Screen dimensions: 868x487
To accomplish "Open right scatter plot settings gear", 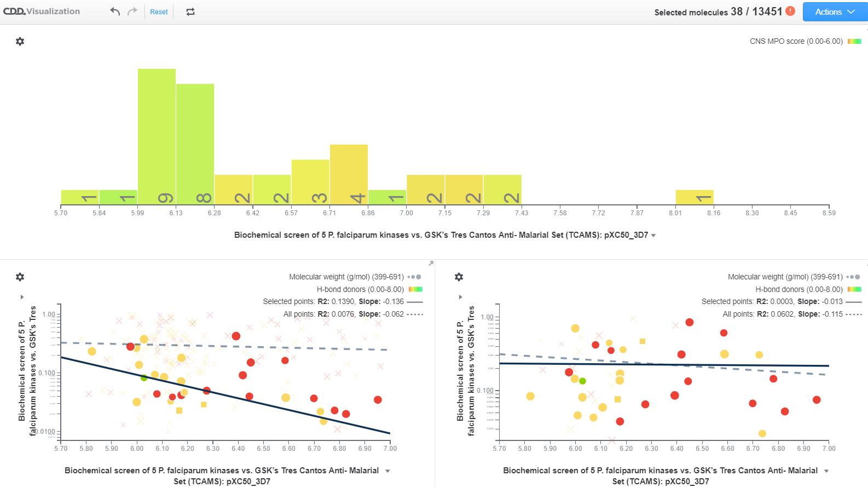I will coord(459,277).
